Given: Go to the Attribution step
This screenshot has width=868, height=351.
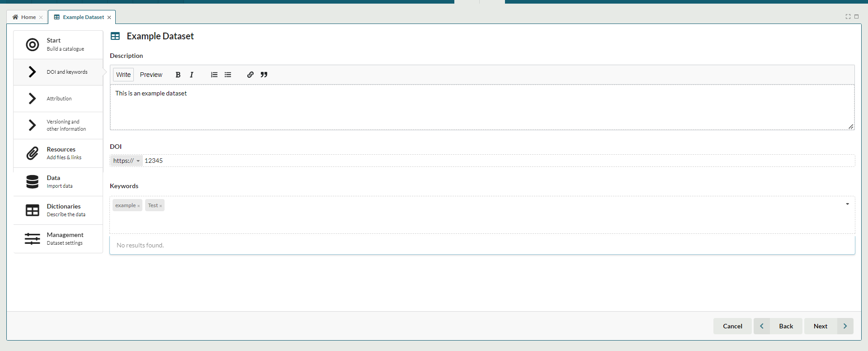Looking at the screenshot, I should (x=58, y=99).
